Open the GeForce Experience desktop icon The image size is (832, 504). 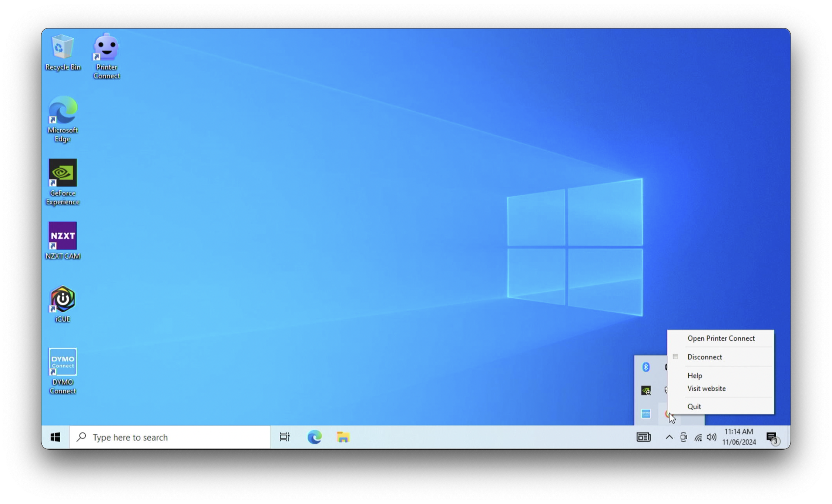pos(63,181)
